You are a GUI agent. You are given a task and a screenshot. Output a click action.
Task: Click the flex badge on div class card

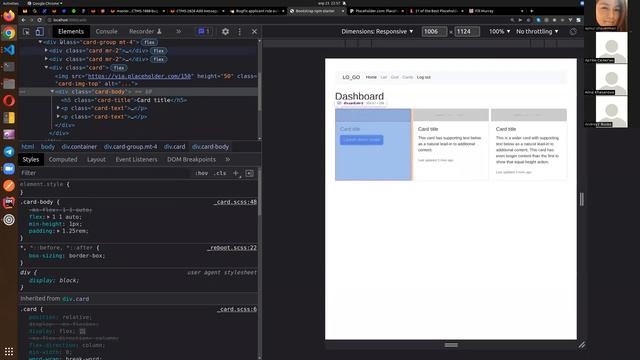coord(119,68)
